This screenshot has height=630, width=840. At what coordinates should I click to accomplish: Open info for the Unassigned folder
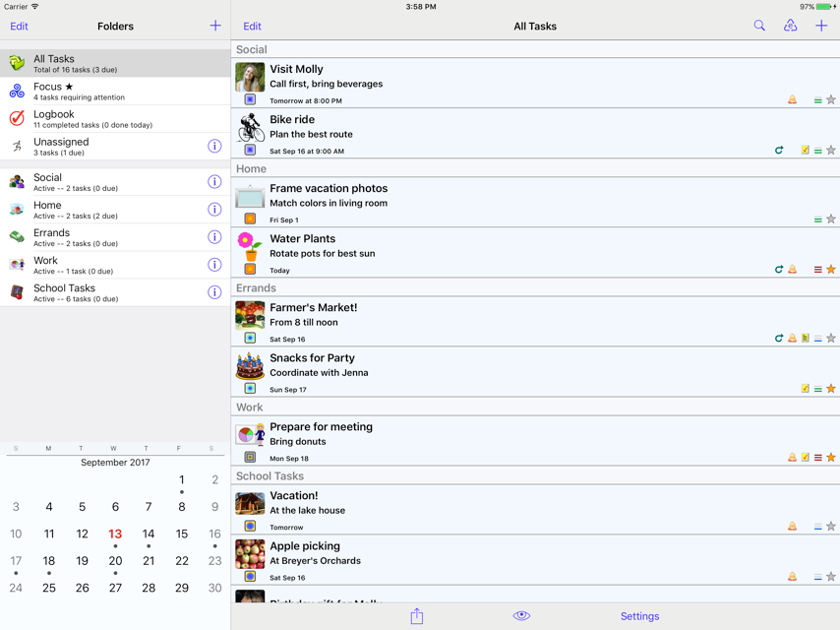(214, 146)
